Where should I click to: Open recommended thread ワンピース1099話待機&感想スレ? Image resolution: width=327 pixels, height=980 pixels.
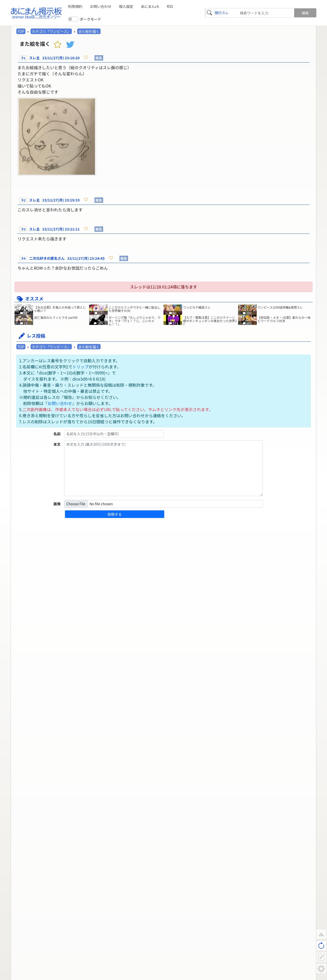(x=280, y=307)
